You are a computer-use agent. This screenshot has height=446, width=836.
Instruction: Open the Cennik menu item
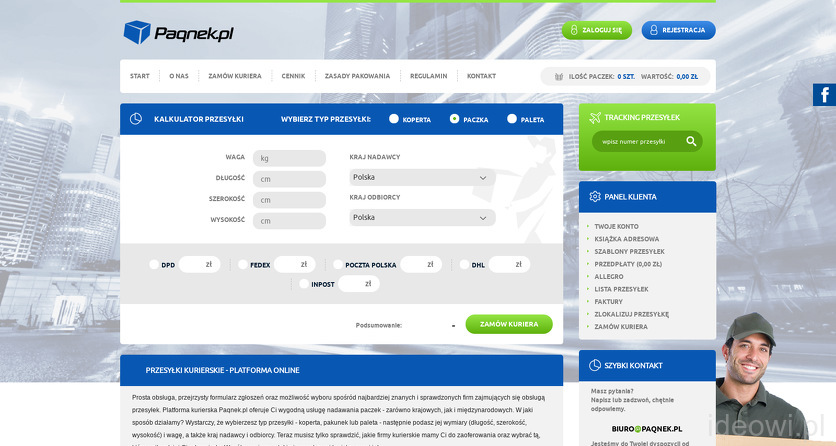[293, 76]
